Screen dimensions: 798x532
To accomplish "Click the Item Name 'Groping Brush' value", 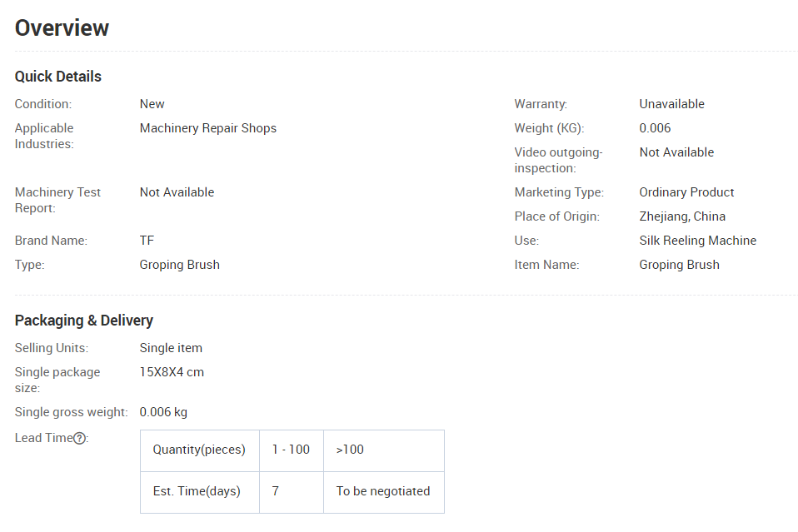I will tap(680, 265).
